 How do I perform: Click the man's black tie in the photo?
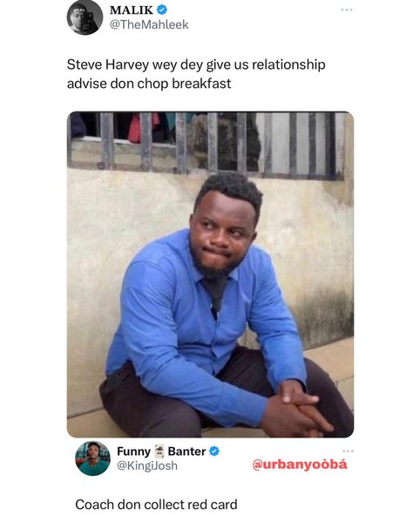(x=215, y=295)
